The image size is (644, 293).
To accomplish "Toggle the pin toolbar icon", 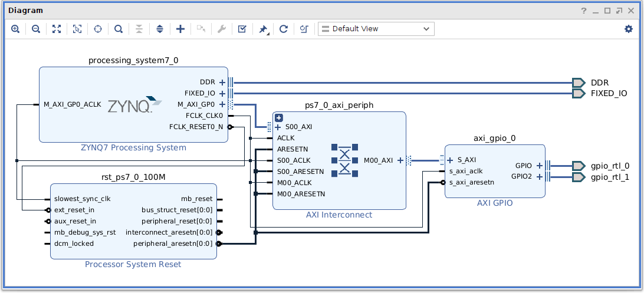I will [x=263, y=29].
